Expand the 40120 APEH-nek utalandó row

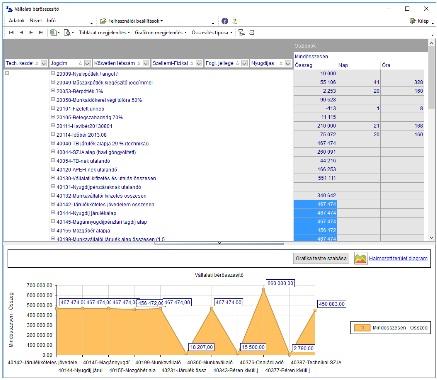53,169
